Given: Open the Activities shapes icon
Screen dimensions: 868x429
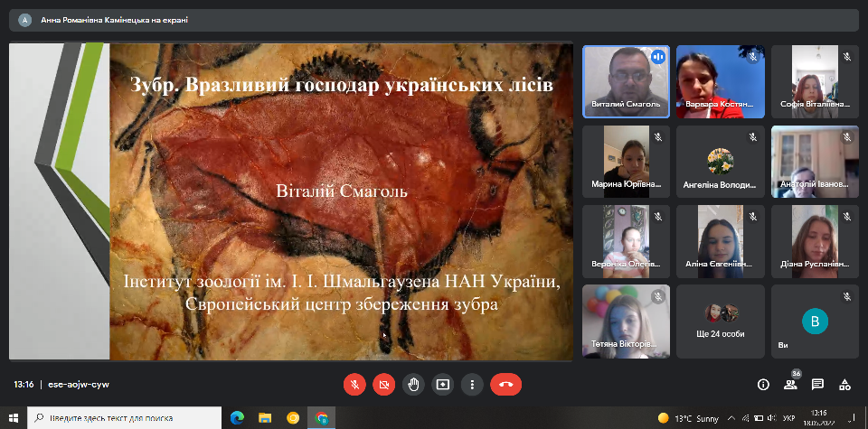Looking at the screenshot, I should pos(844,385).
